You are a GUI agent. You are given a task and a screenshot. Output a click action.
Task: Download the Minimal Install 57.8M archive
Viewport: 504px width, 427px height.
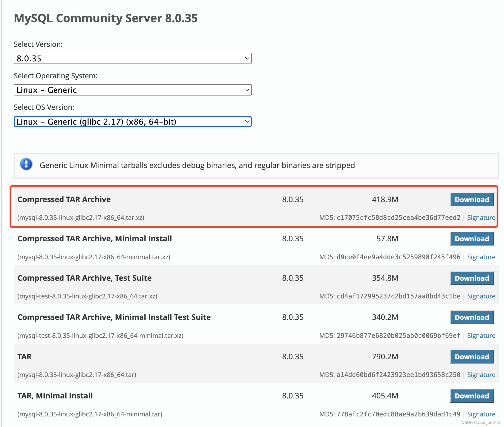click(472, 239)
